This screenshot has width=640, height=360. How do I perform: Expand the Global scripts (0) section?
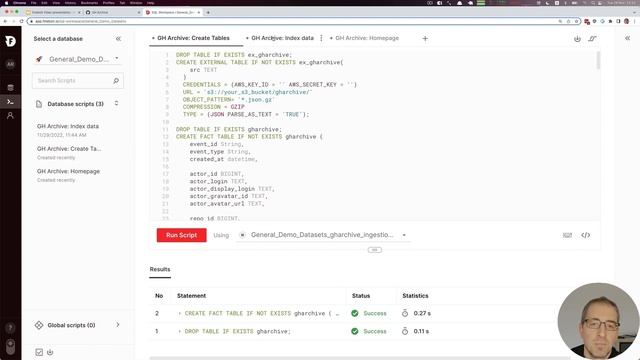[118, 325]
